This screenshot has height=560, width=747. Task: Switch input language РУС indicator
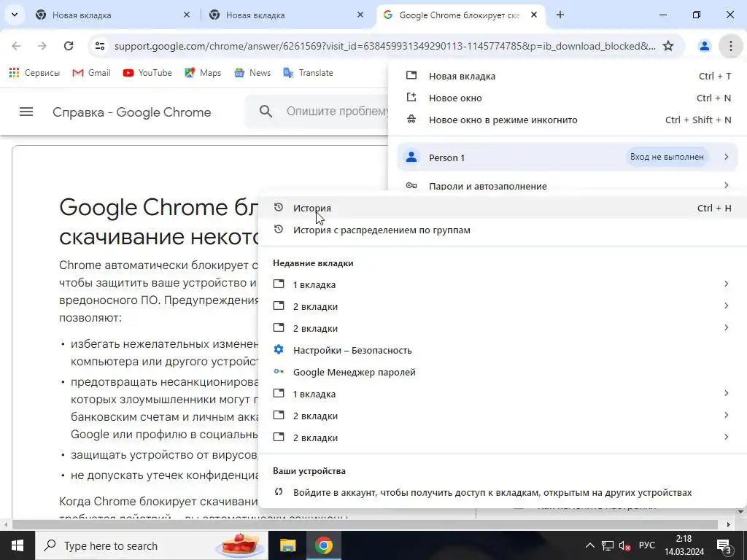point(646,545)
